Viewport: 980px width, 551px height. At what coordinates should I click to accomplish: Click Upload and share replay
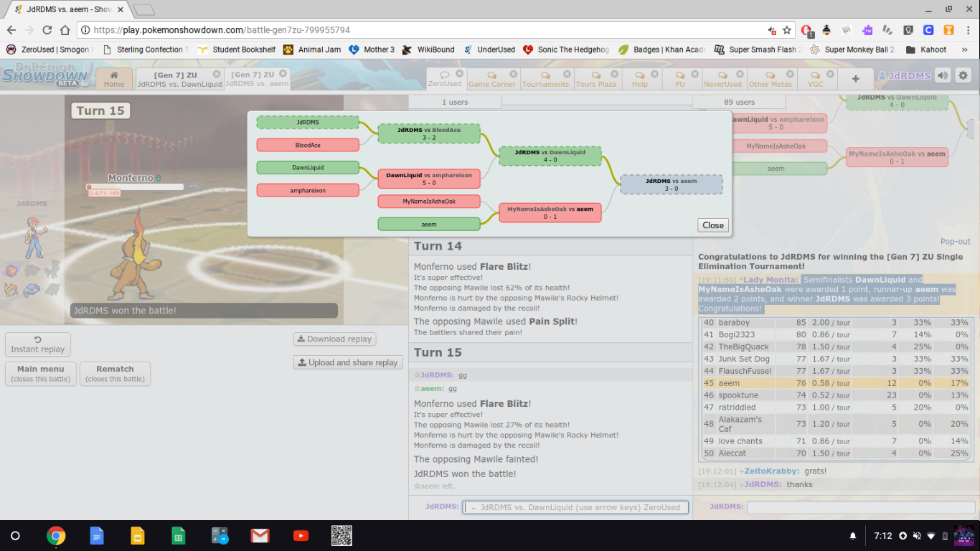(347, 362)
